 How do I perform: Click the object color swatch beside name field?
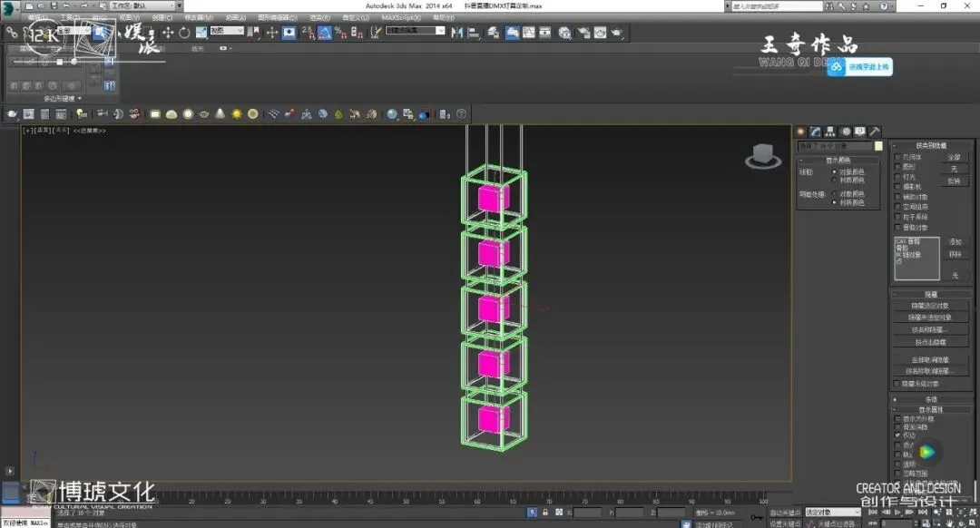click(878, 146)
